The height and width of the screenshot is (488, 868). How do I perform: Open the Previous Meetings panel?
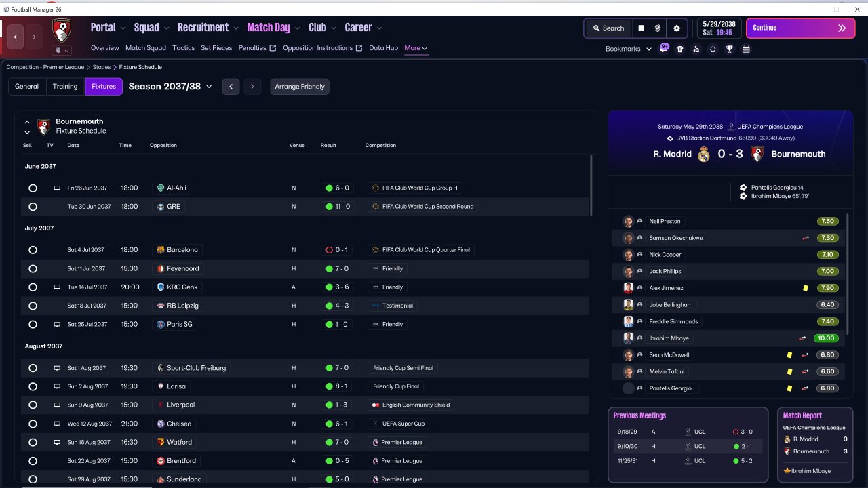[x=688, y=445]
